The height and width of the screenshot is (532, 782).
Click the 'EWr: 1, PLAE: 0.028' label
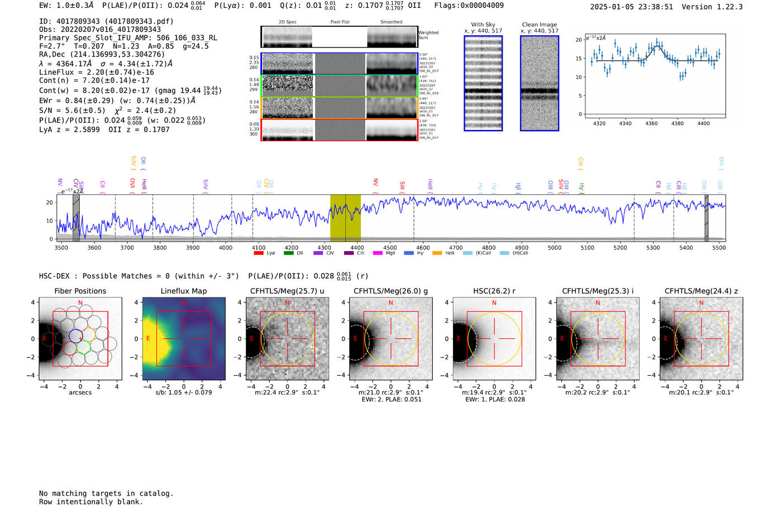(495, 400)
